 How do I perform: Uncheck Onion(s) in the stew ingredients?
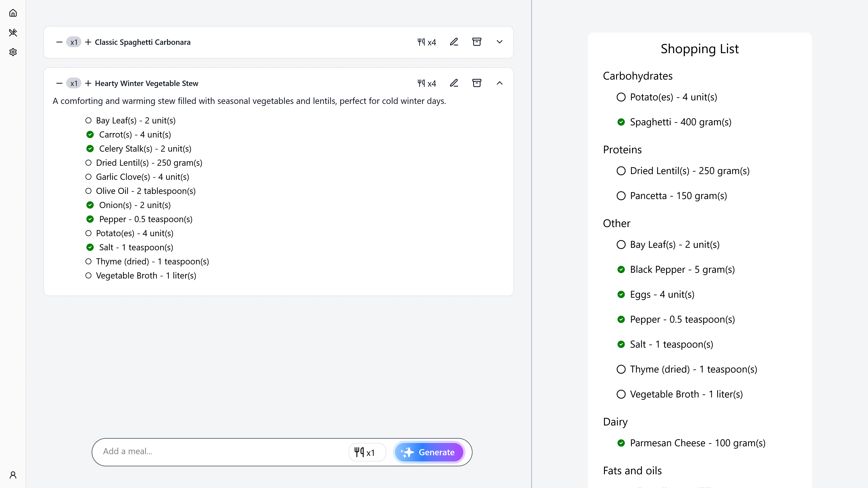(90, 205)
